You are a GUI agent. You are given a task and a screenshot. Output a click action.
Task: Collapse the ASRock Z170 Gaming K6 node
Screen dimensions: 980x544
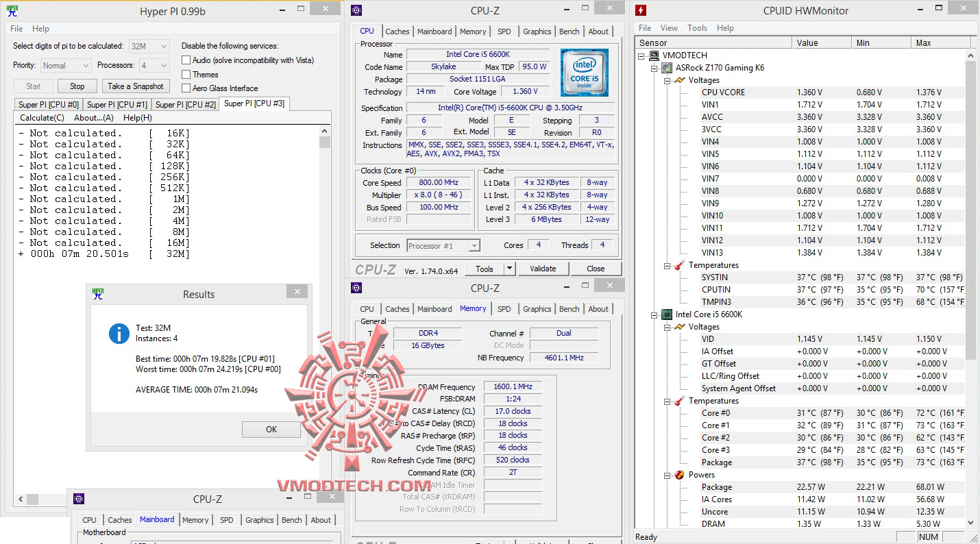click(654, 68)
